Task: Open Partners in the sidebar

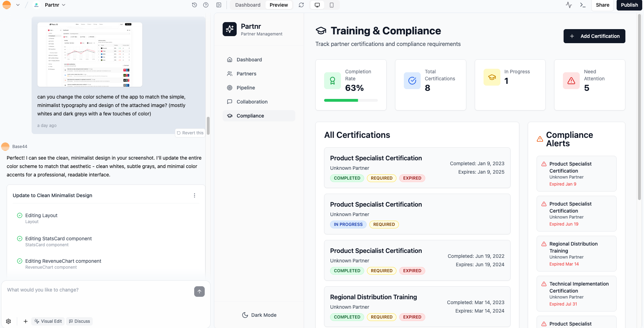Action: [259, 74]
